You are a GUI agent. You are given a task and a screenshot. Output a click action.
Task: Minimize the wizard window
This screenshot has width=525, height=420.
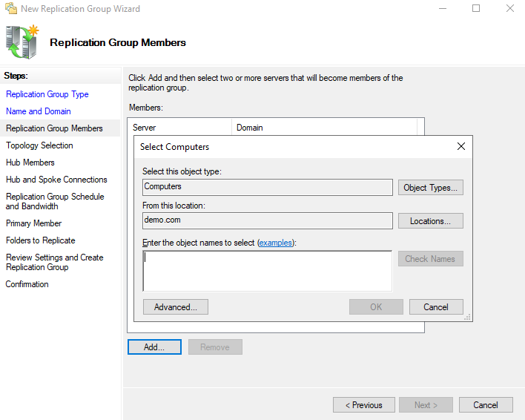443,8
